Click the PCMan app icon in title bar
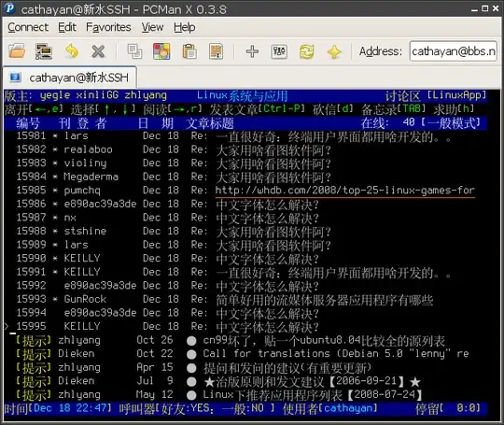The width and height of the screenshot is (504, 425). 9,8
